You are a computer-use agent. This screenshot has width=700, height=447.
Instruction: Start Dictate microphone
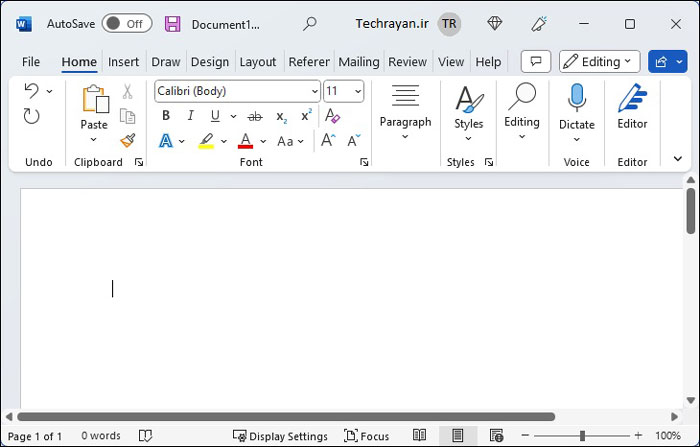576,97
